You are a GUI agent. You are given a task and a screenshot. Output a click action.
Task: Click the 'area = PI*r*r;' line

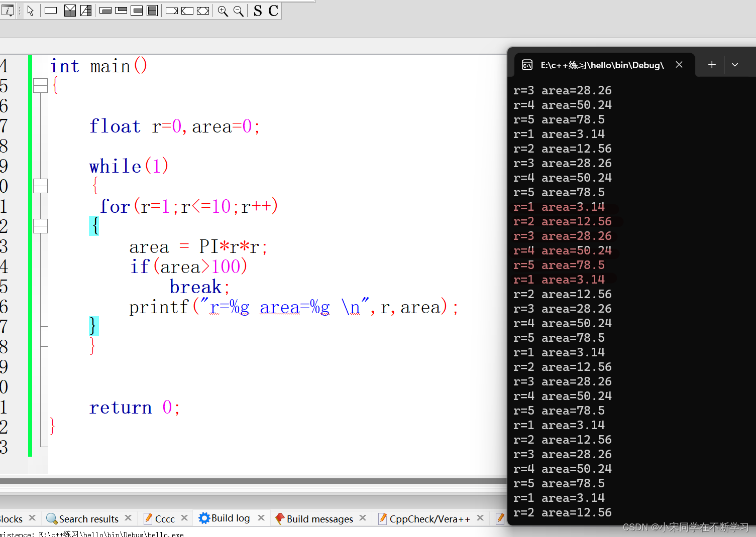198,246
